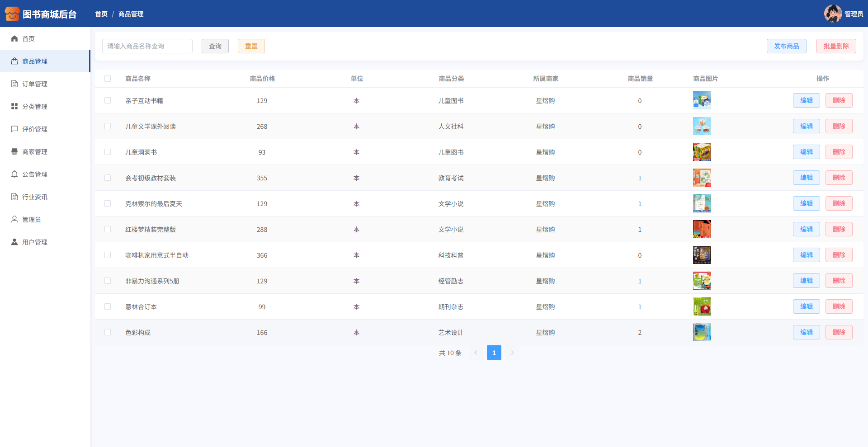Image resolution: width=868 pixels, height=447 pixels.
Task: Click the bookstore logo icon in the header
Action: 12,14
